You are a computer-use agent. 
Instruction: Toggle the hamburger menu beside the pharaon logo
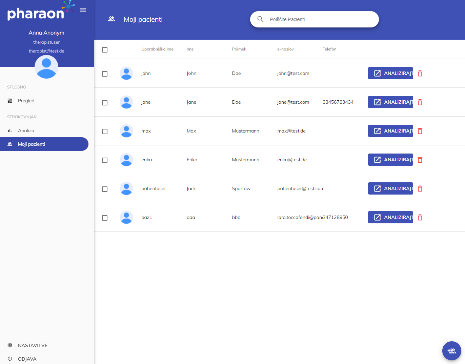[x=83, y=10]
